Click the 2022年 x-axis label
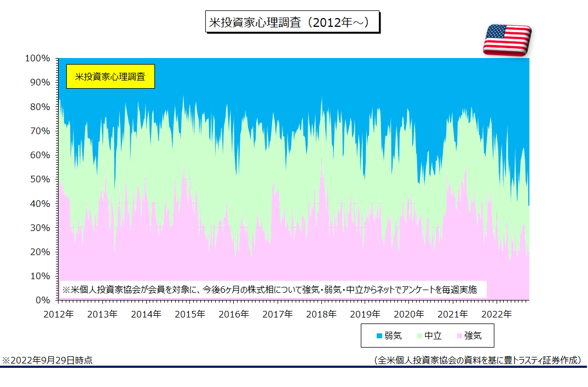Image resolution: width=588 pixels, height=387 pixels. click(x=497, y=314)
